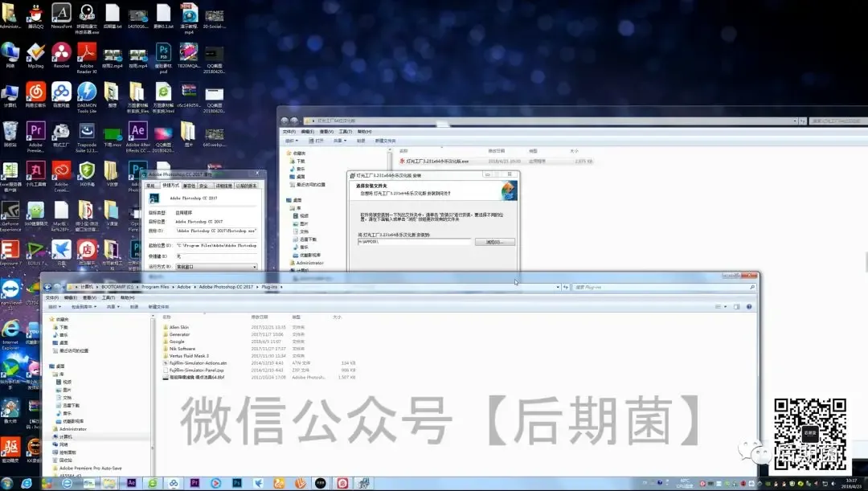This screenshot has width=868, height=491.
Task: Open 共享 dropdown in Plug-ins window toolbar
Action: [x=113, y=307]
